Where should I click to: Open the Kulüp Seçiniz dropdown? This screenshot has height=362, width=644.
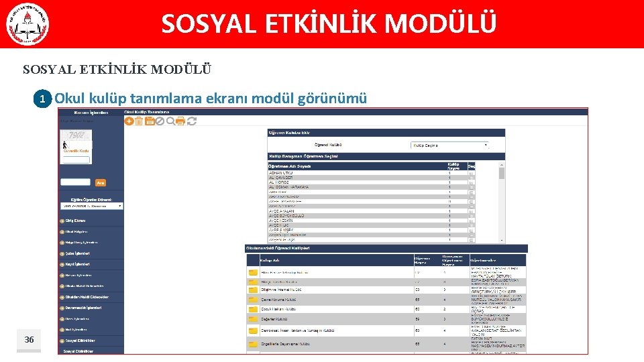(449, 145)
